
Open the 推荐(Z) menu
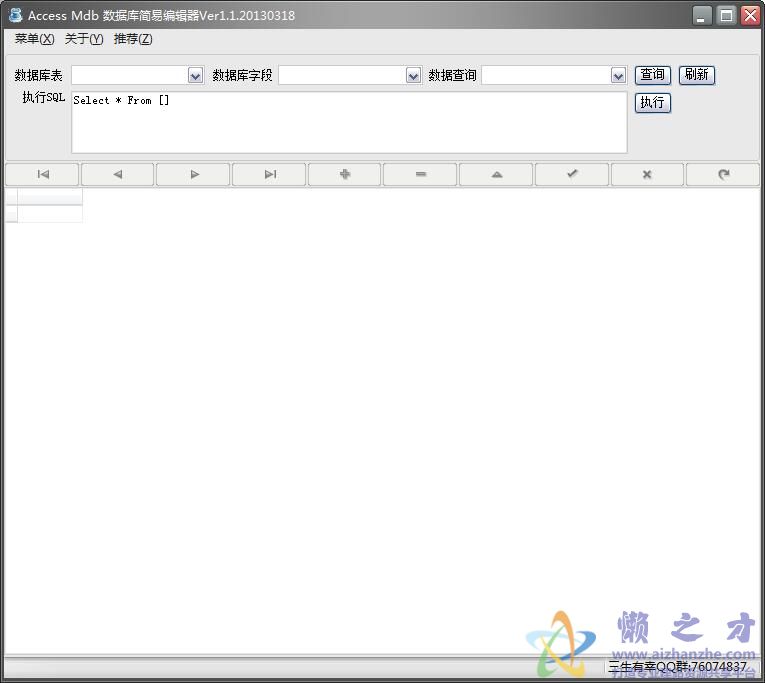click(133, 39)
